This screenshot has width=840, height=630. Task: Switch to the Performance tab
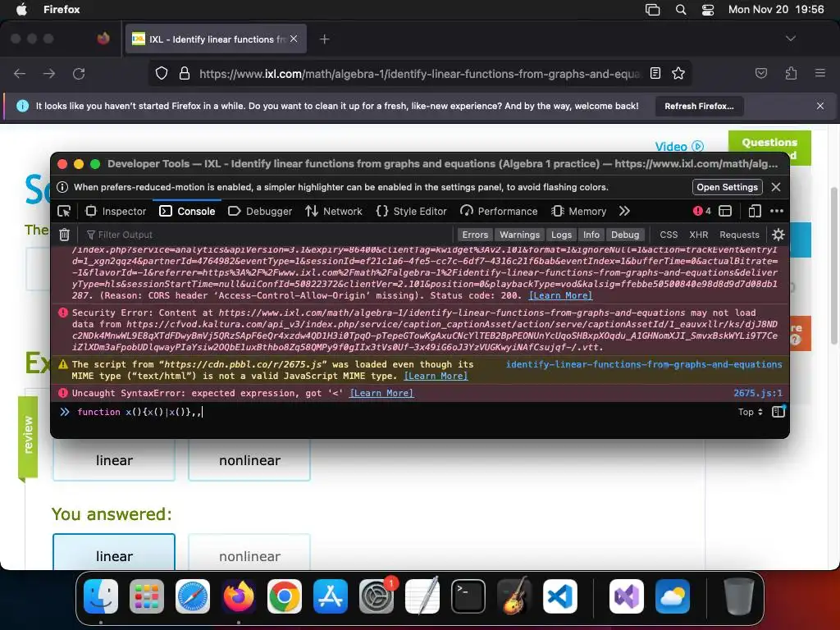[x=499, y=211]
